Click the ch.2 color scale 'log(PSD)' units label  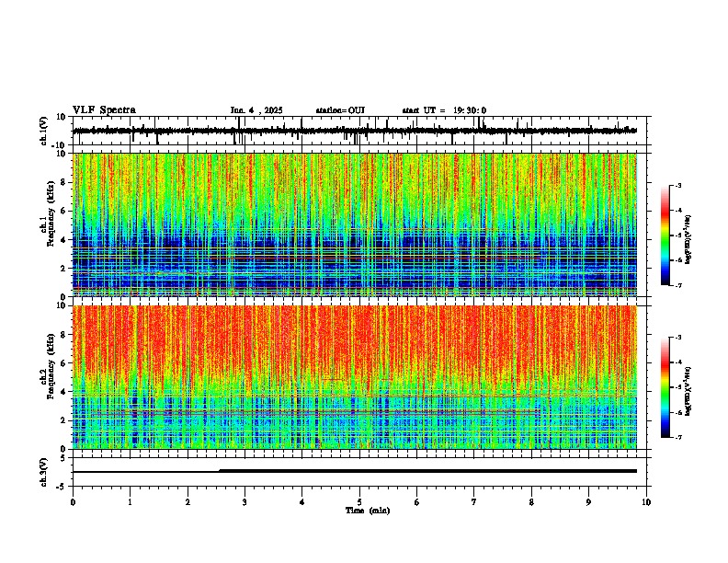pos(688,391)
